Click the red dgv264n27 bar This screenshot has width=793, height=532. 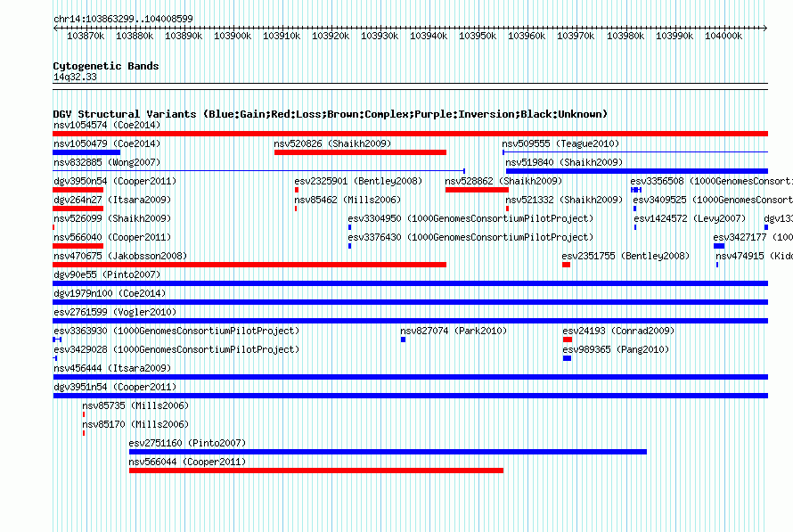tap(78, 209)
